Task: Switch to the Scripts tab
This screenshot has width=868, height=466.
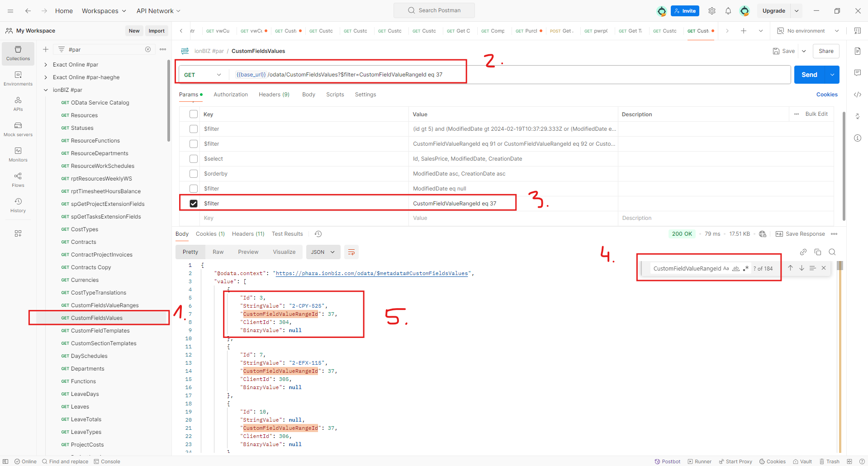Action: point(335,95)
